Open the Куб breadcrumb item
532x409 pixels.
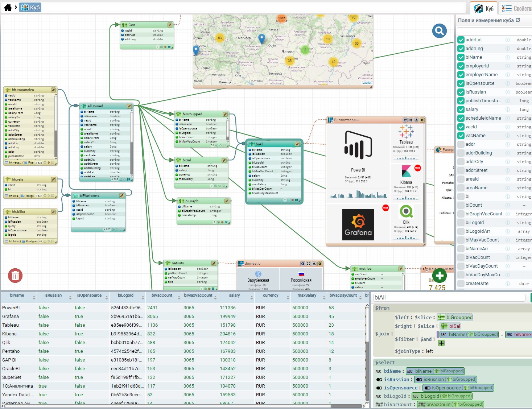[x=30, y=7]
